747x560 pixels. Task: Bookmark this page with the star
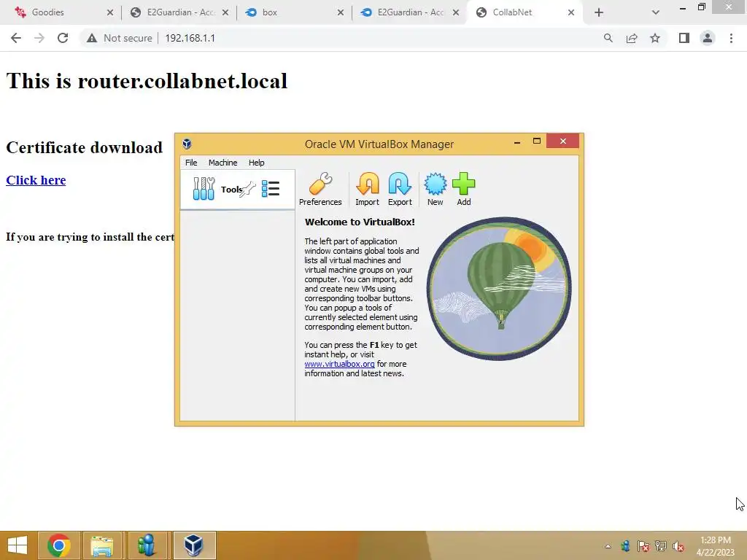point(655,38)
